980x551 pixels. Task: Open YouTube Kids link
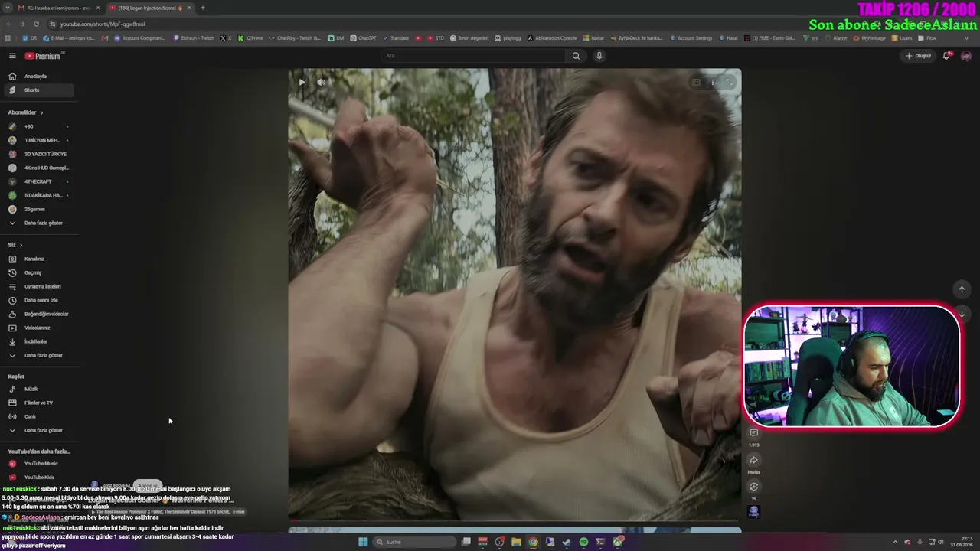(x=38, y=478)
